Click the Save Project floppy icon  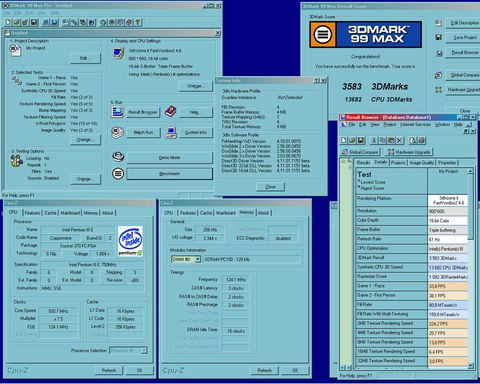(x=439, y=37)
